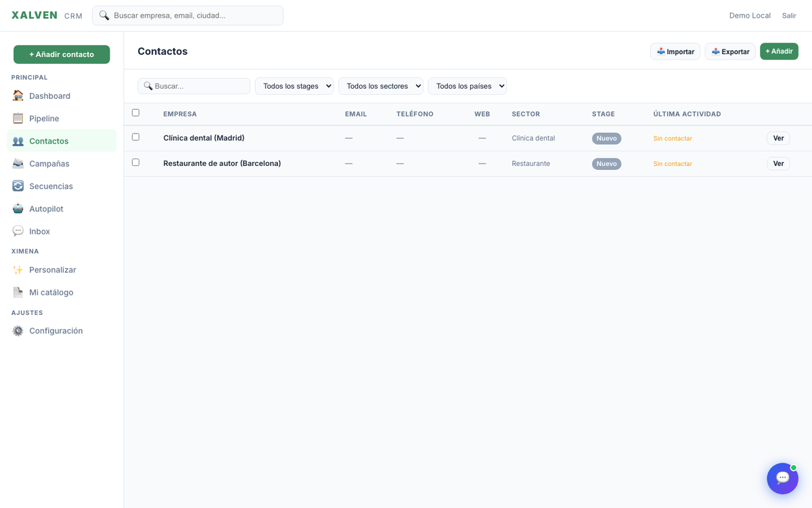812x508 pixels.
Task: Go to Configuración settings
Action: click(x=62, y=331)
